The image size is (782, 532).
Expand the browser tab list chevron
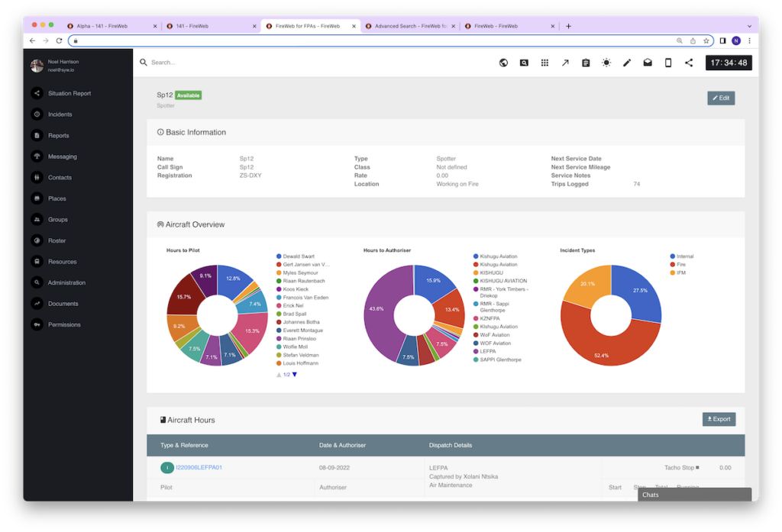pyautogui.click(x=748, y=26)
